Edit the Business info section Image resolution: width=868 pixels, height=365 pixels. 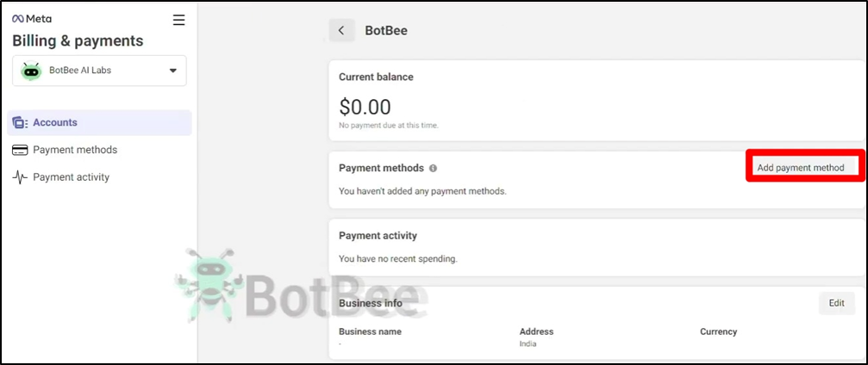click(x=836, y=303)
